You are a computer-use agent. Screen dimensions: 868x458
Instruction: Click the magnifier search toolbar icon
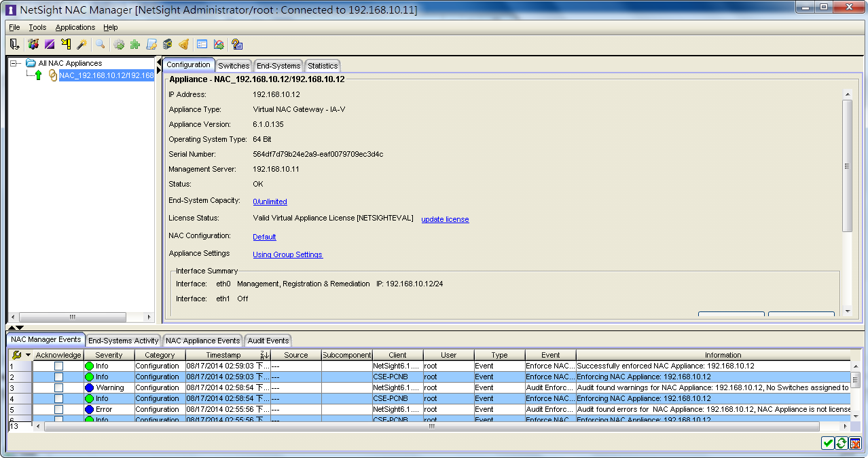pos(101,44)
